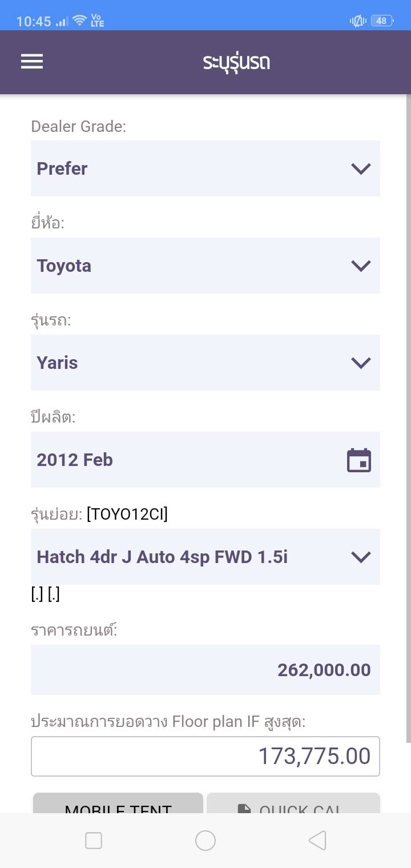
Task: Tap the VoLTE status indicator
Action: pyautogui.click(x=97, y=21)
